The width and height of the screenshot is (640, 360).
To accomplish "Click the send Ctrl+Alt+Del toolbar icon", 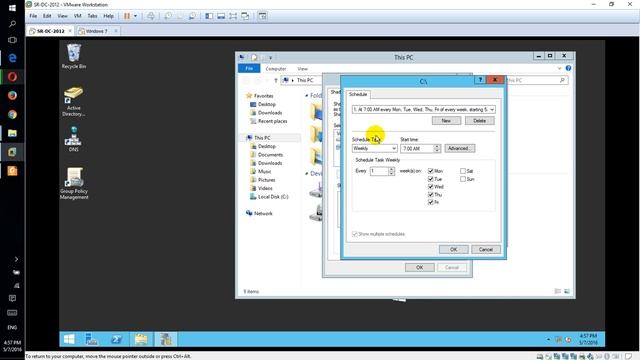I will (151, 16).
